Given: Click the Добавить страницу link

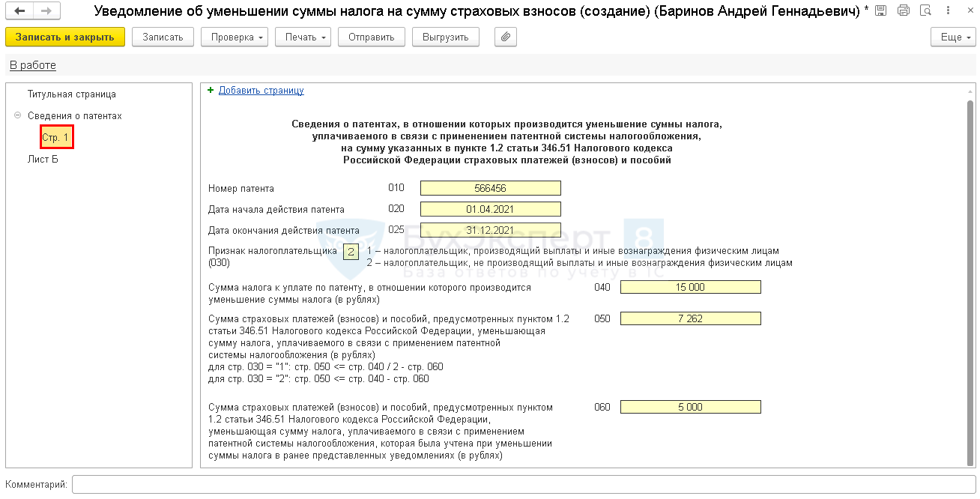Looking at the screenshot, I should (261, 90).
